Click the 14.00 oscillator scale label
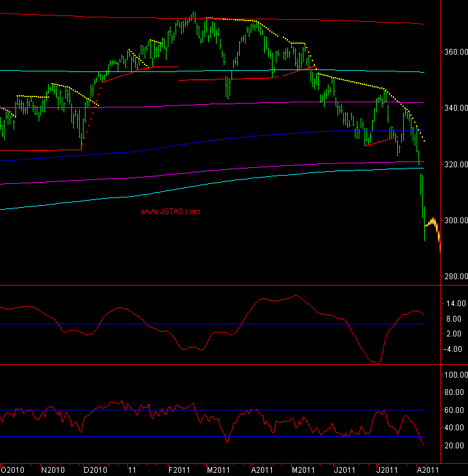 [455, 303]
